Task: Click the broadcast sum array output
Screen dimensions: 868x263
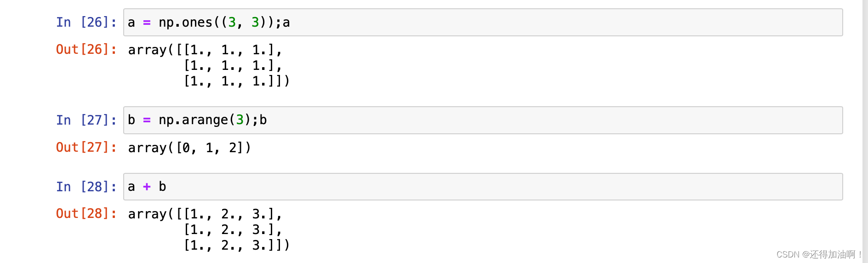Action: click(x=209, y=229)
